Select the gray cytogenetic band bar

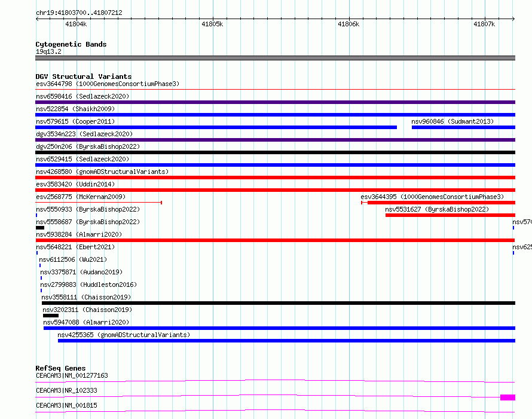[275, 58]
